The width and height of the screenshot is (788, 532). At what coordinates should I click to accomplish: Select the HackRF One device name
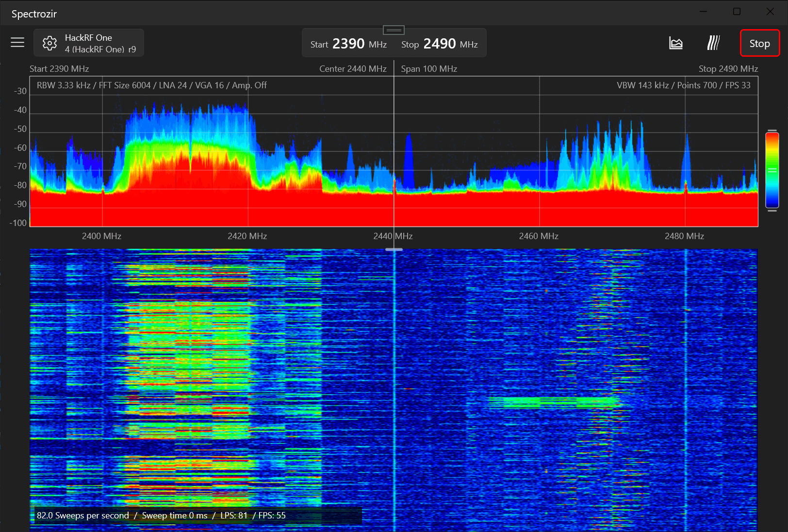pyautogui.click(x=88, y=38)
